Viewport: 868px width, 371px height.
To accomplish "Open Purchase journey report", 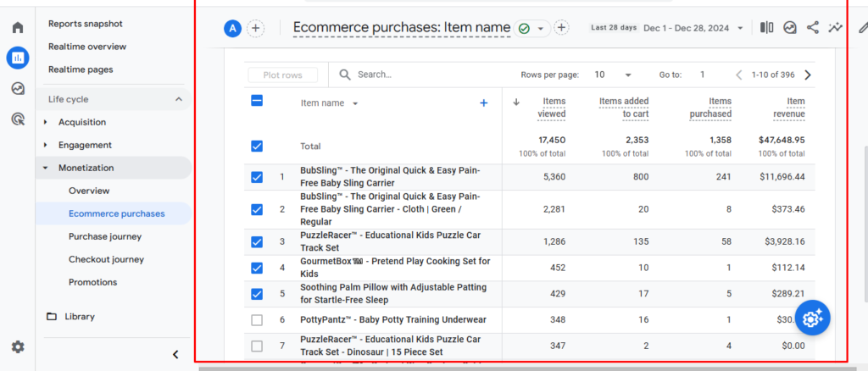I will click(105, 236).
